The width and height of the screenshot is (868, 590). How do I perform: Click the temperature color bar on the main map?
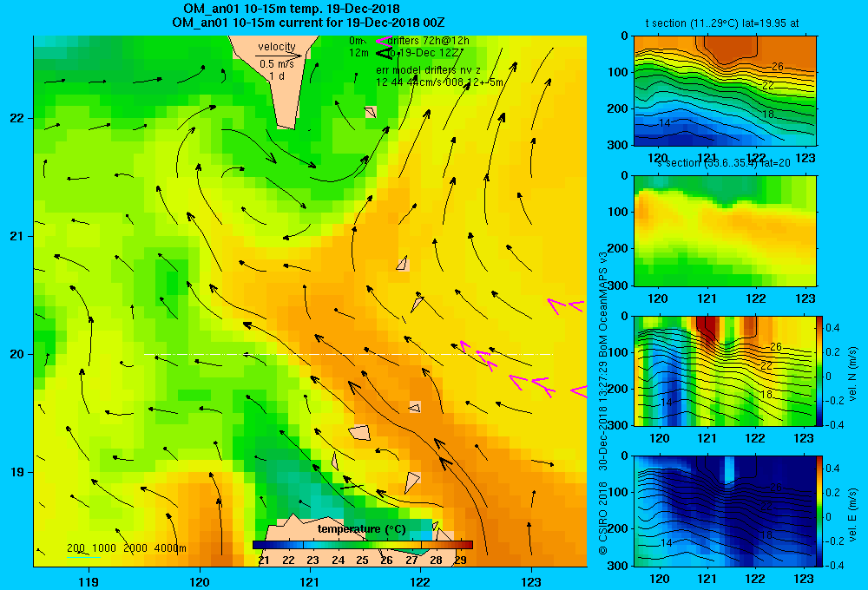coord(363,545)
